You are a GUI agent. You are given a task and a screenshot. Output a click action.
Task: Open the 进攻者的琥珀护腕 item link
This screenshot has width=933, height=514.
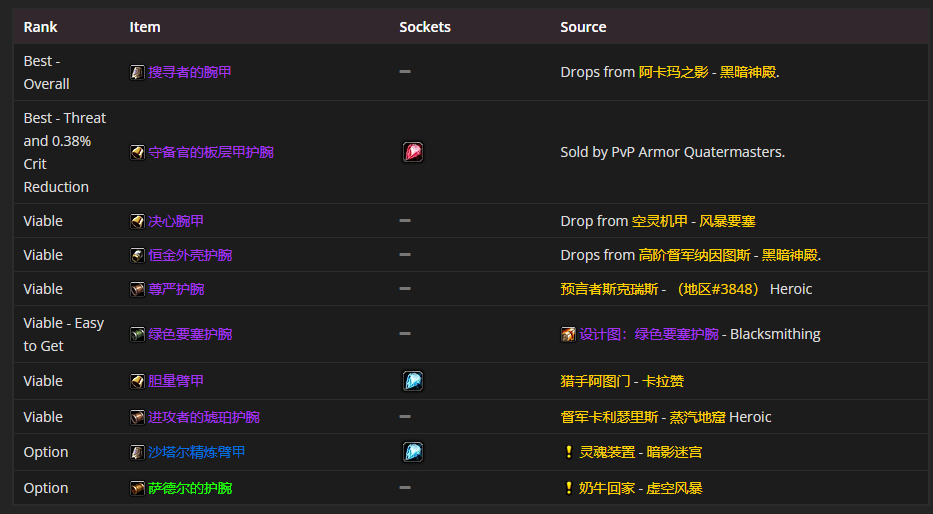point(204,417)
